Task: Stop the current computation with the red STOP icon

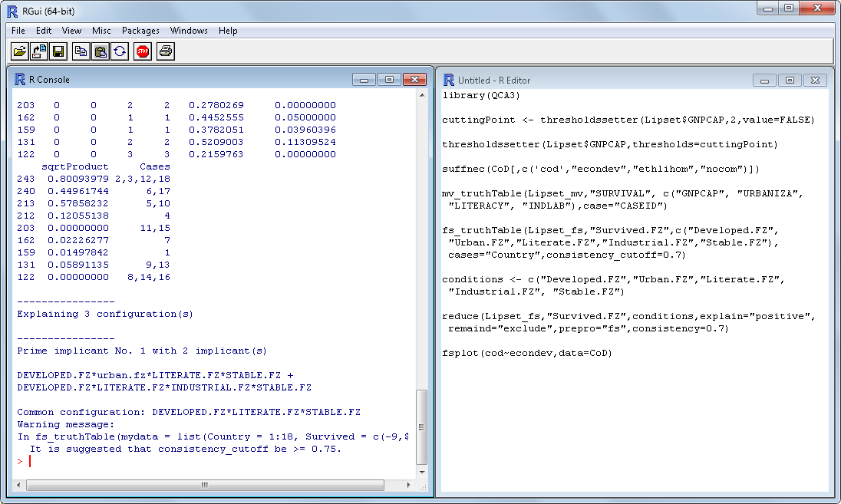Action: 143,51
